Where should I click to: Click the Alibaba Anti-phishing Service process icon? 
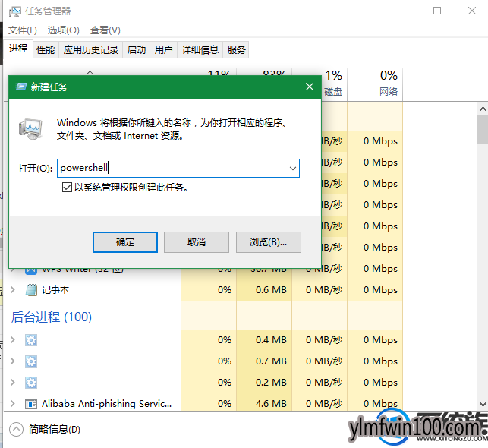31,404
